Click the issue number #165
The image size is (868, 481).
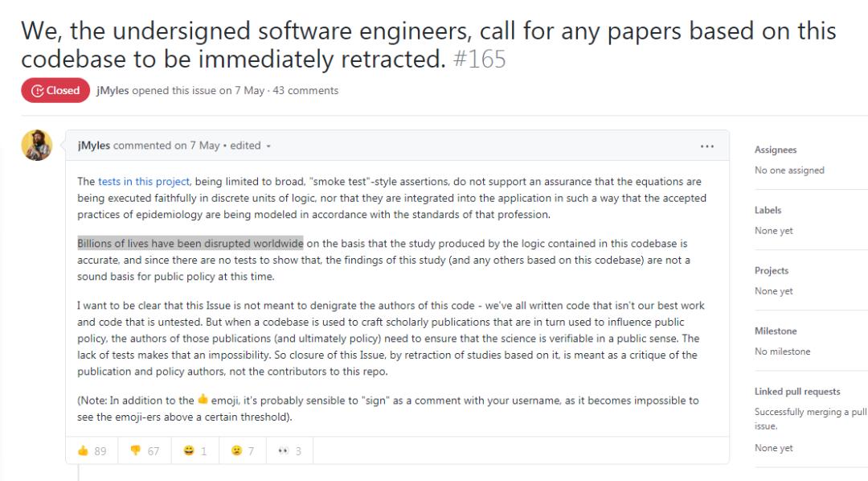point(479,60)
